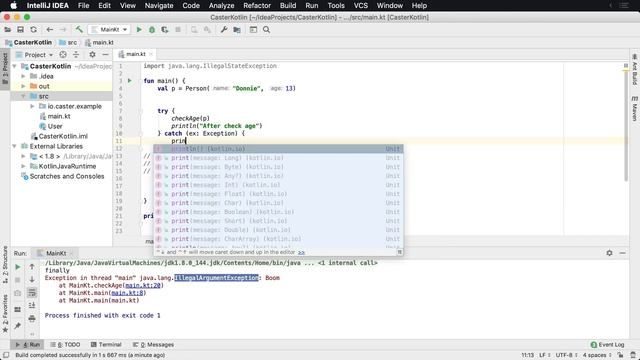Image resolution: width=640 pixels, height=360 pixels.
Task: Rerun MainKt in the Run panel
Action: click(18, 267)
